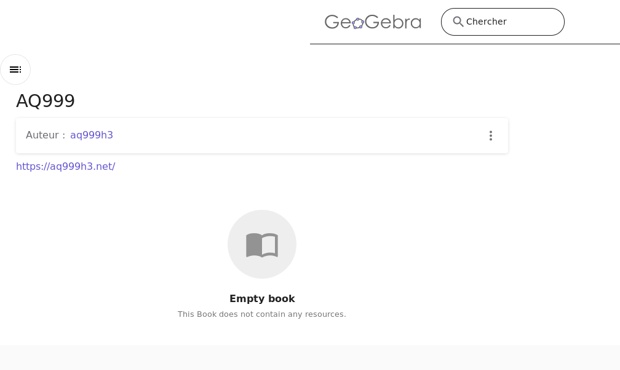Select the AQ999 book title

pyautogui.click(x=45, y=101)
